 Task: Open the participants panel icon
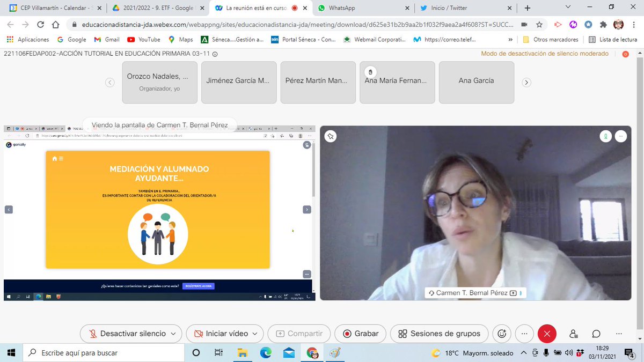(x=574, y=334)
